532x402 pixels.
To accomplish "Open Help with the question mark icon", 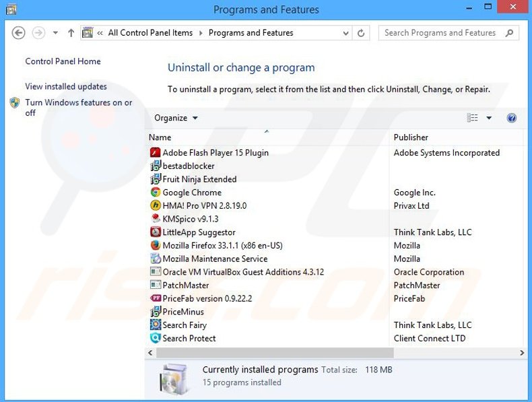I will pyautogui.click(x=511, y=118).
